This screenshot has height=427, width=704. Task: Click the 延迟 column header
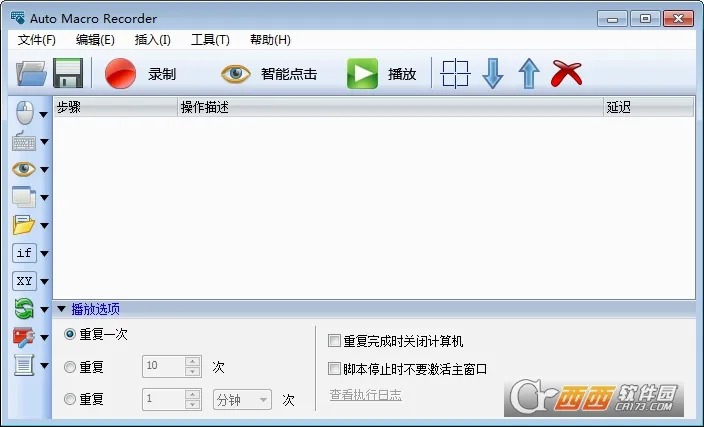(648, 107)
